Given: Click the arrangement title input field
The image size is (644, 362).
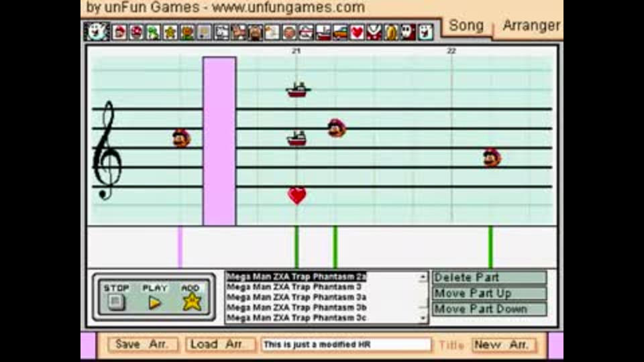Looking at the screenshot, I should pos(346,345).
